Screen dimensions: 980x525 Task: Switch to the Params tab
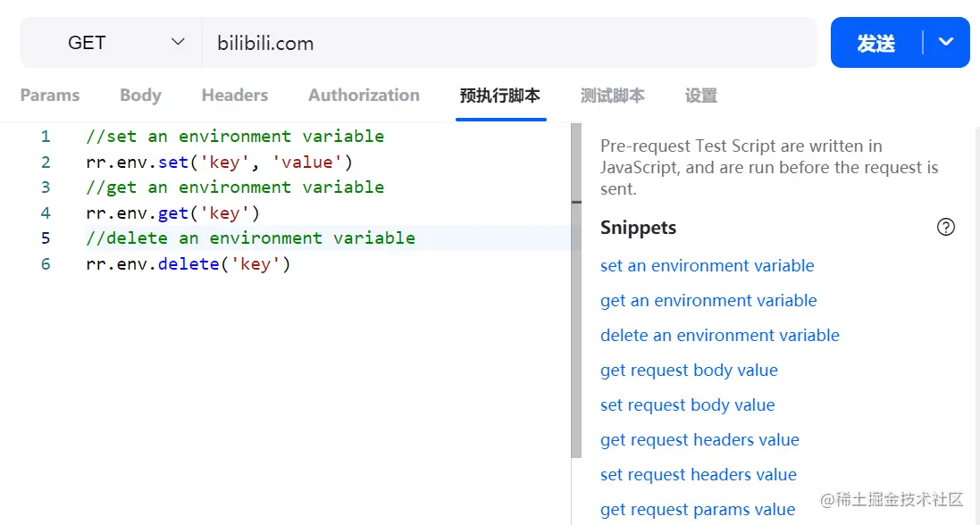tap(50, 96)
